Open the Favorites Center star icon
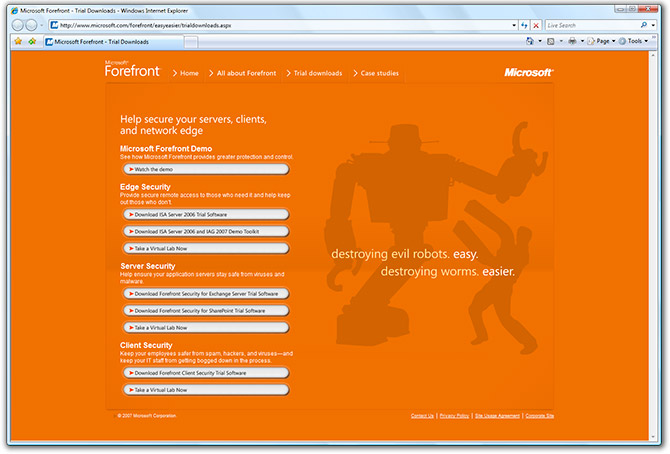This screenshot has width=670, height=454. click(18, 41)
